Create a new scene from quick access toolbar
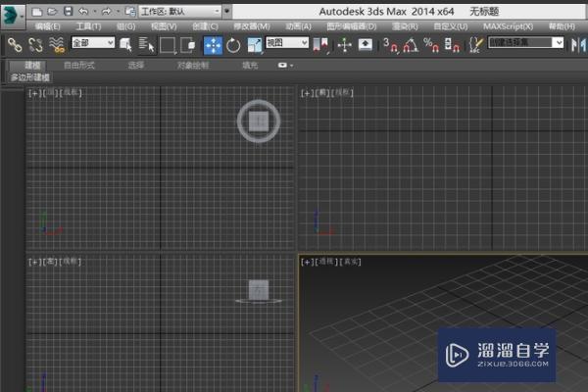 37,12
